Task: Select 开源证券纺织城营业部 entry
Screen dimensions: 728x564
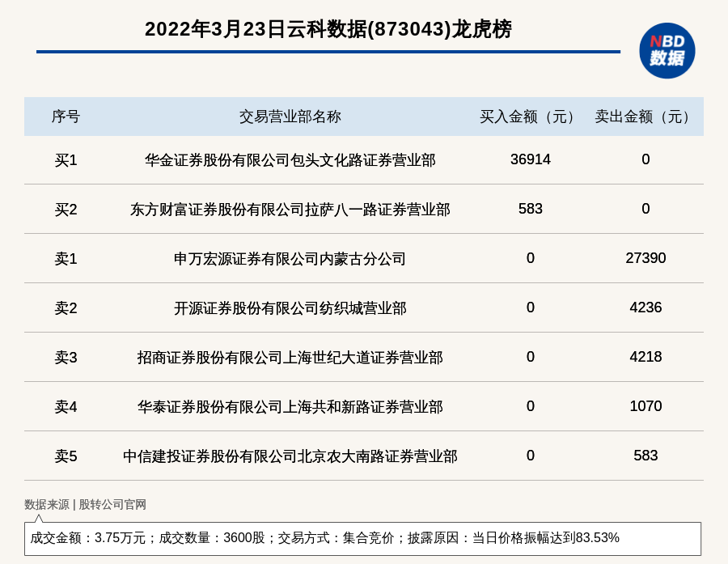Action: (290, 308)
